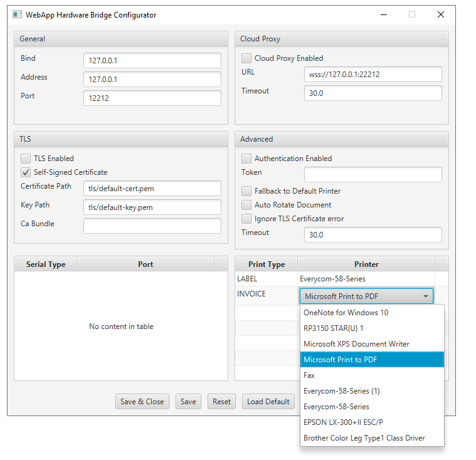
Task: Click Cloud Proxy Timeout field
Action: [373, 93]
